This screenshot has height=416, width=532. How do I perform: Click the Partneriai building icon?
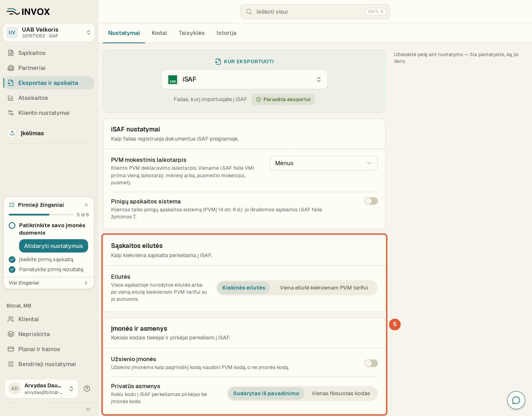coord(11,68)
